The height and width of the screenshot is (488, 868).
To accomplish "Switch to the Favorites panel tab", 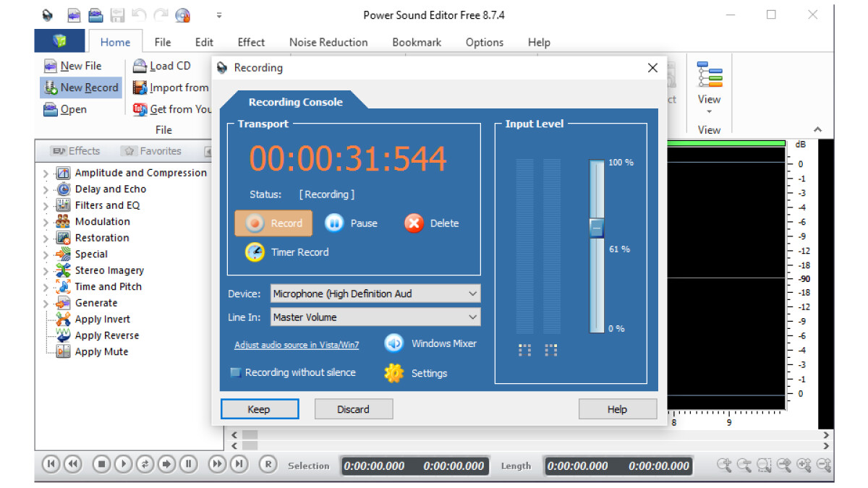I will 152,151.
